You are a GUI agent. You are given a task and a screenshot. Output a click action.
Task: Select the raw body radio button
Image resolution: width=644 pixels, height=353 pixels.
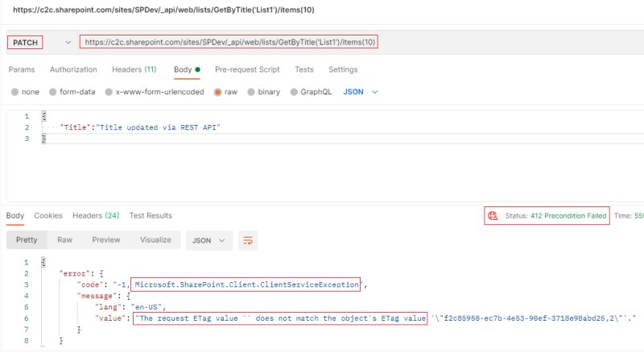pyautogui.click(x=217, y=92)
